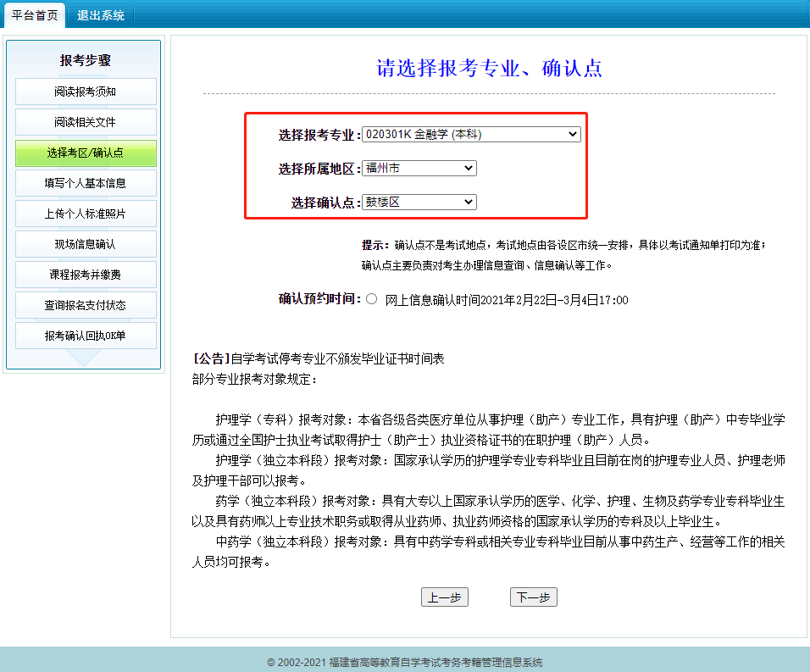
Task: Open 报考确认回执OK单 step
Action: (x=86, y=336)
